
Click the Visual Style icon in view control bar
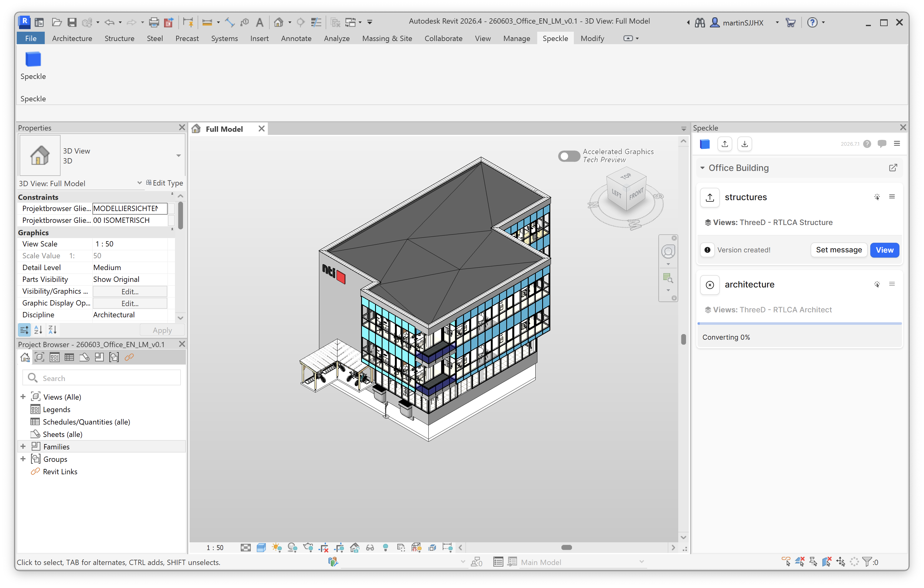[261, 548]
